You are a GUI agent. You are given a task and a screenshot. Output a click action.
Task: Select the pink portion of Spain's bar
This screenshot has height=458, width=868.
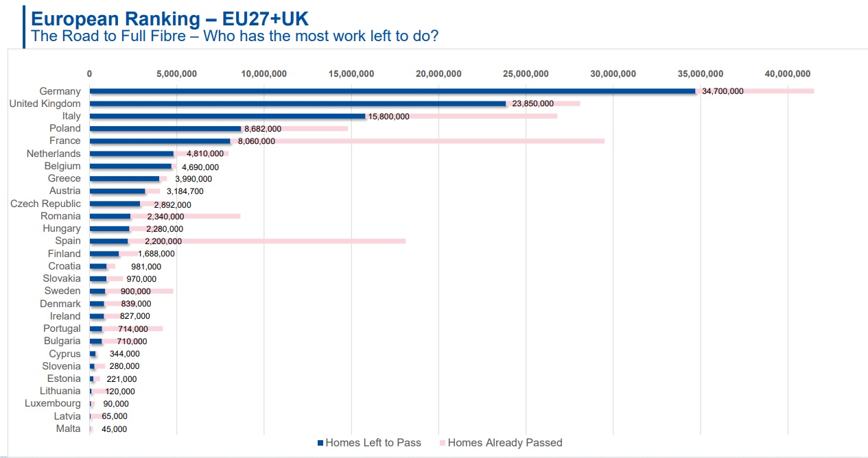pyautogui.click(x=295, y=241)
